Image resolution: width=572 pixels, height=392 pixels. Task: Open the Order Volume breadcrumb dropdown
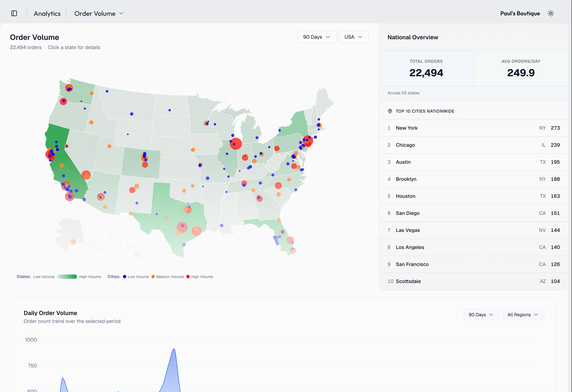point(99,13)
